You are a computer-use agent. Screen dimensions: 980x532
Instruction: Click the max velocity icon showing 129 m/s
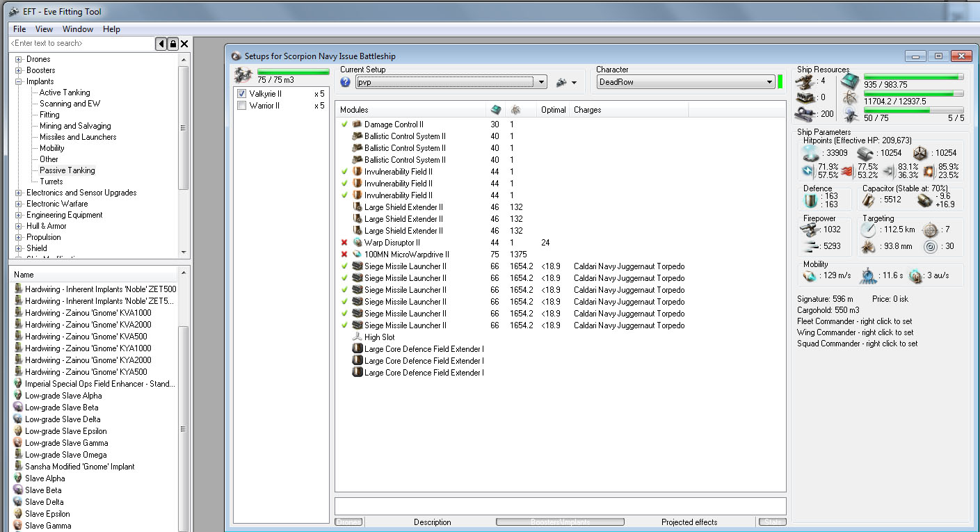coord(809,276)
